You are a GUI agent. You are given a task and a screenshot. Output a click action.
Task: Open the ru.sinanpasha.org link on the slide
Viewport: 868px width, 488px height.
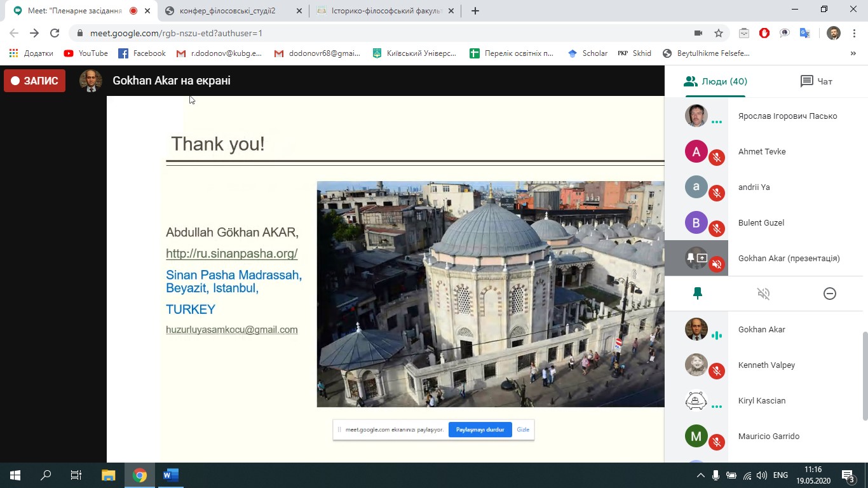click(x=231, y=254)
